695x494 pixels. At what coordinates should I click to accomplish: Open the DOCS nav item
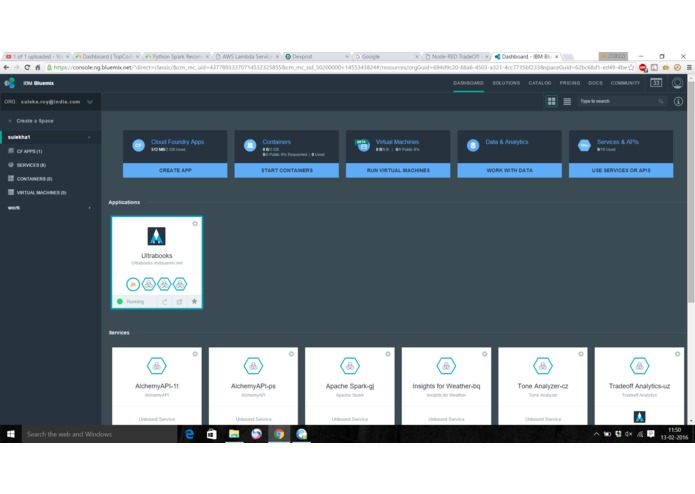click(595, 83)
